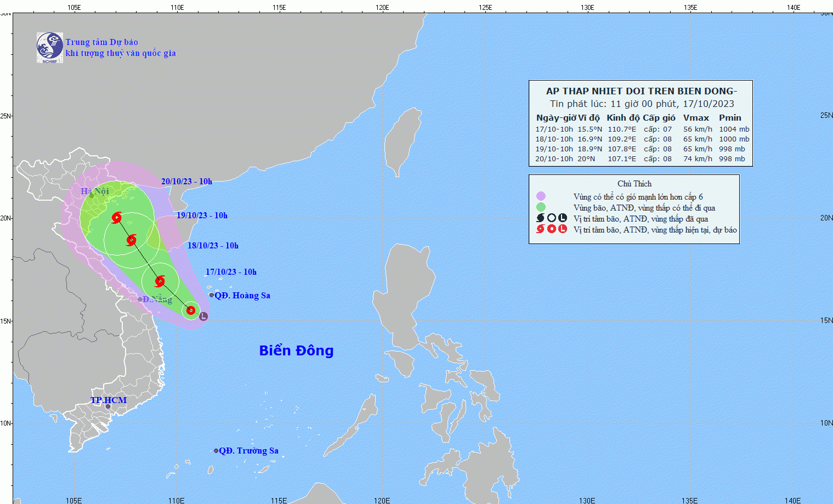Click the '15N' latitude tick on left axis
This screenshot has width=833, height=504.
pos(5,321)
